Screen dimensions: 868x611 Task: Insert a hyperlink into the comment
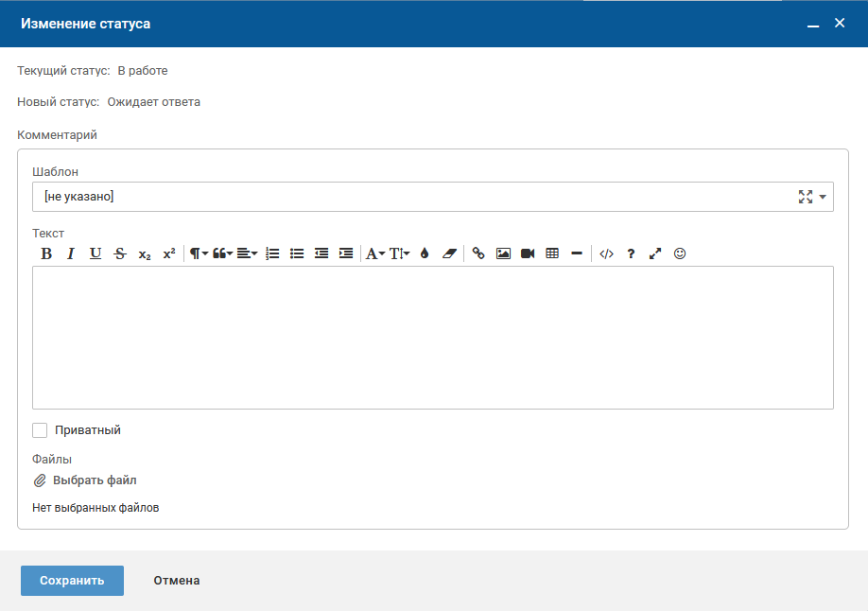pos(478,253)
